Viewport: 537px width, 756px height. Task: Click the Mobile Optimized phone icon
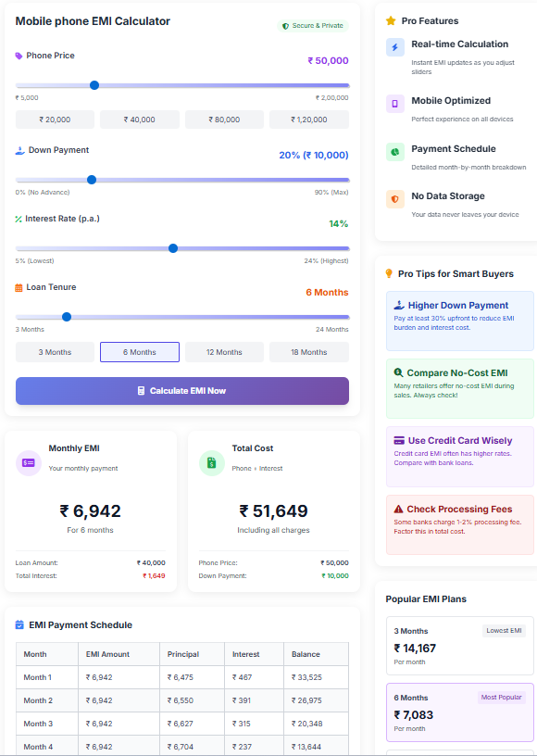394,104
